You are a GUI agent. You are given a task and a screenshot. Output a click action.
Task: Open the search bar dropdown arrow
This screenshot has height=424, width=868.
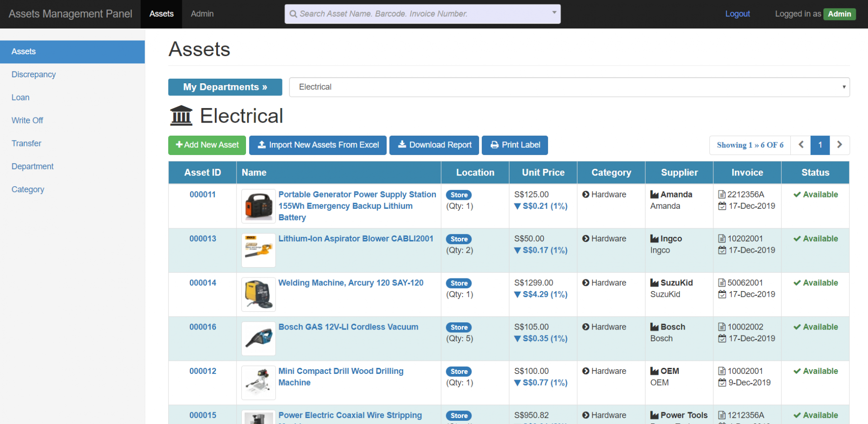pos(554,14)
